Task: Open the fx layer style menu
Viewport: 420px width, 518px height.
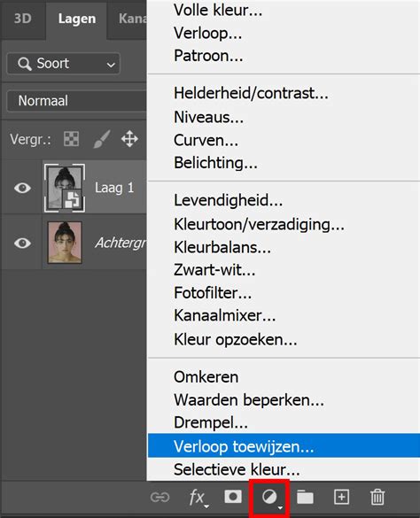Action: click(x=198, y=498)
